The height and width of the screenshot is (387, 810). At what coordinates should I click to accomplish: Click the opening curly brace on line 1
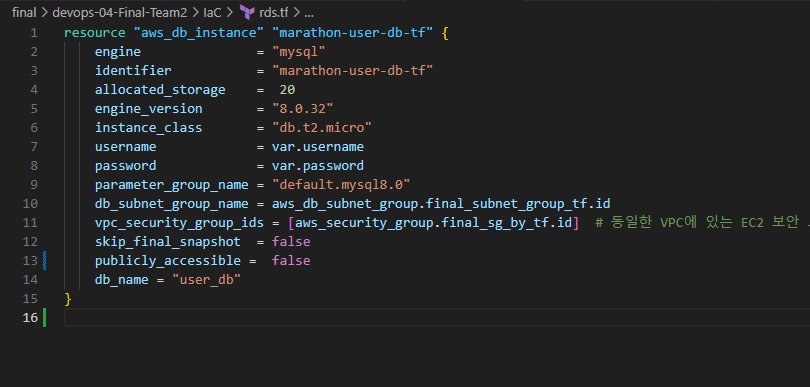pos(445,33)
